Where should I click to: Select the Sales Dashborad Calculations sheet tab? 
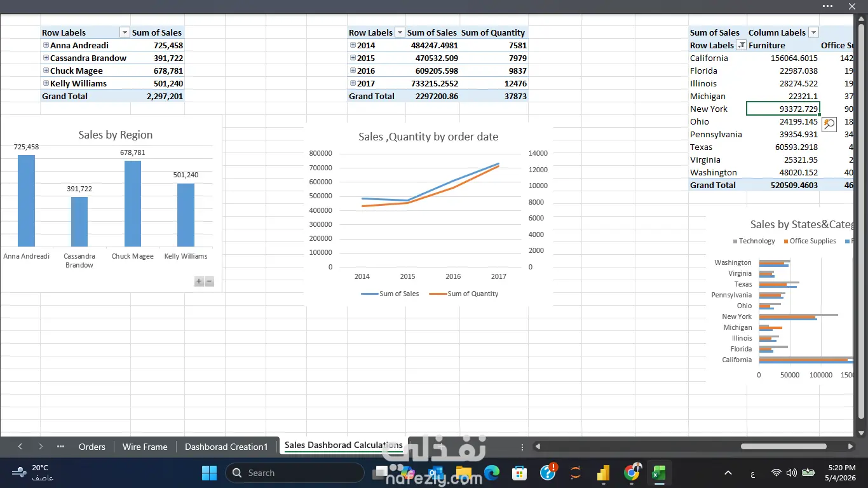coord(343,445)
